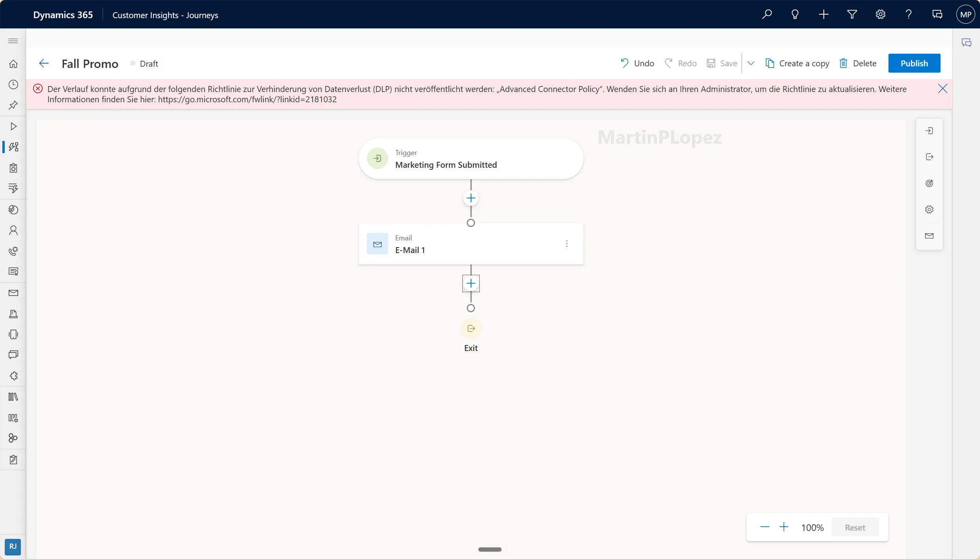The width and height of the screenshot is (980, 559).
Task: Open the side panel journey settings gear
Action: (x=929, y=209)
